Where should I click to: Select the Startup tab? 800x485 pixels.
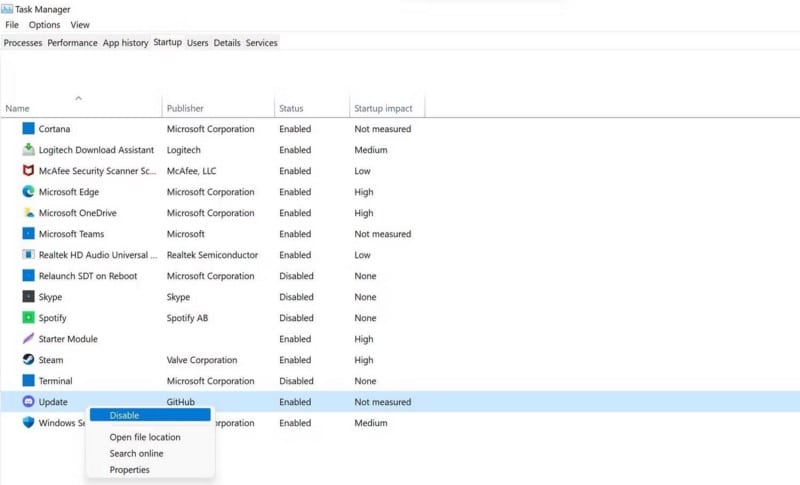(167, 42)
